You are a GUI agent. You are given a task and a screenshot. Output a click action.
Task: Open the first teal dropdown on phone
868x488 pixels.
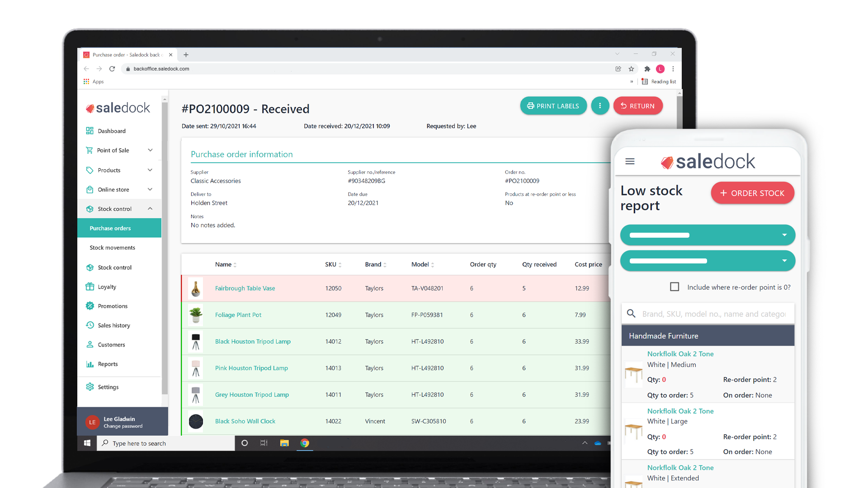click(x=708, y=235)
